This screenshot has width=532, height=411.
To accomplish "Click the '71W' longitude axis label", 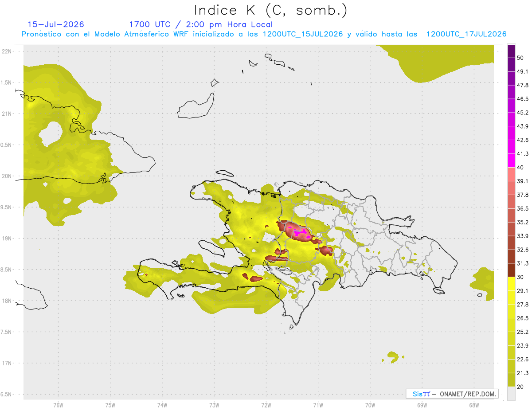I will [318, 405].
